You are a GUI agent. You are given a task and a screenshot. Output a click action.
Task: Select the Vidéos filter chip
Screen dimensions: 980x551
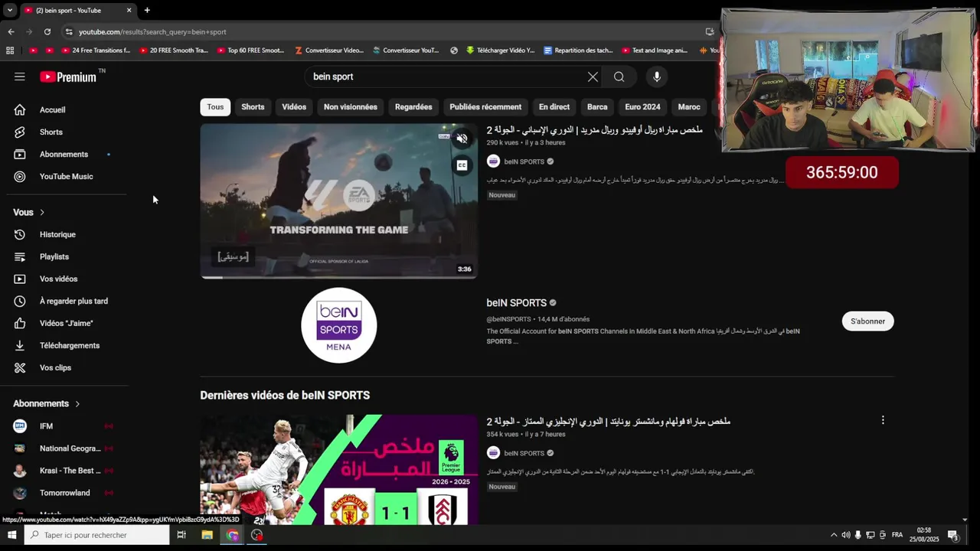click(x=294, y=107)
